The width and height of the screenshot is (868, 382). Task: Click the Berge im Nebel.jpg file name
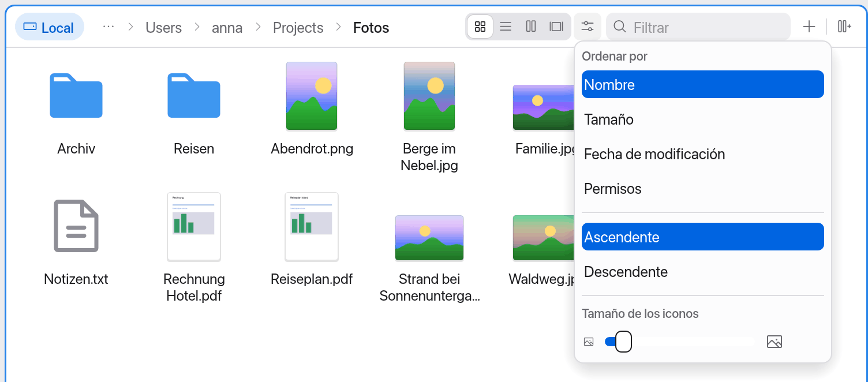pos(429,158)
